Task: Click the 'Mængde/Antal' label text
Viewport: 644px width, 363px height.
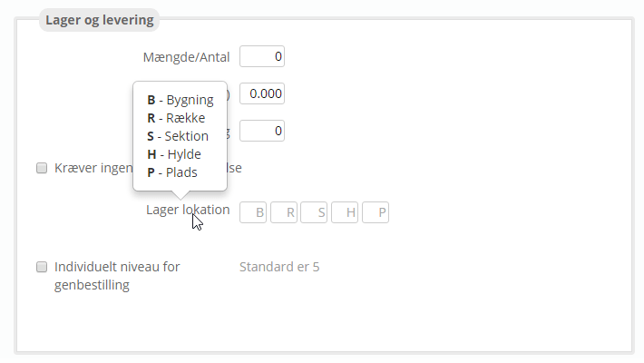Action: point(186,57)
